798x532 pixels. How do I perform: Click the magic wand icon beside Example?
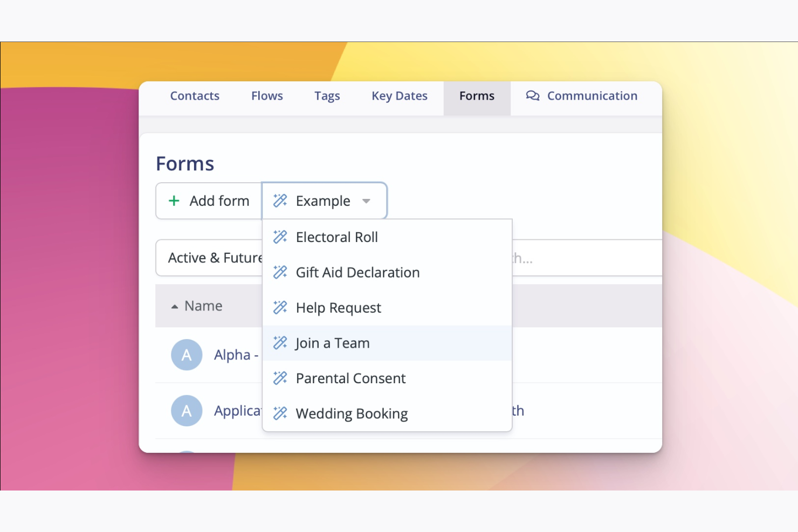click(x=280, y=201)
